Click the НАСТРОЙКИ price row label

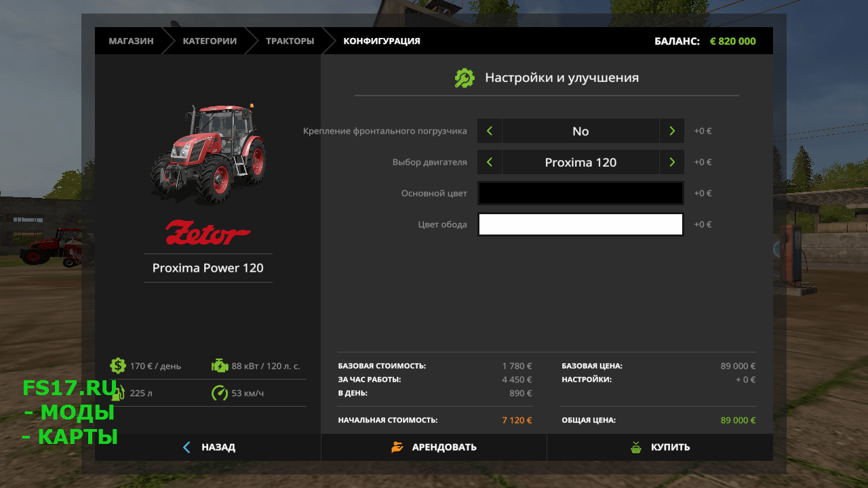587,380
